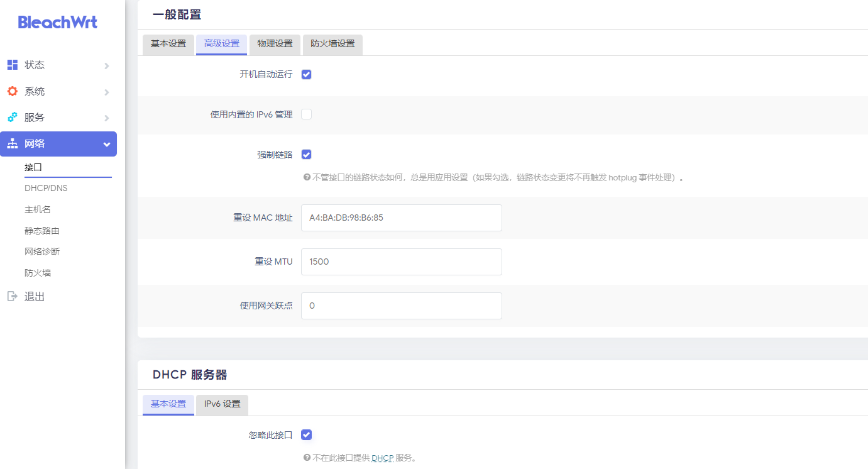Click the BleachWrt logo
Screen dimensions: 868x469
pos(57,22)
